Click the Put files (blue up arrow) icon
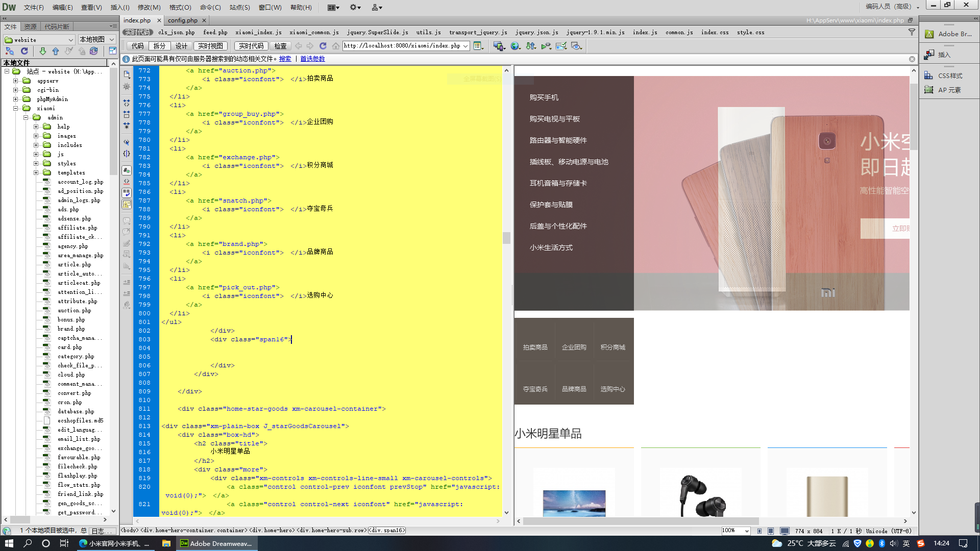The image size is (980, 551). click(x=56, y=51)
